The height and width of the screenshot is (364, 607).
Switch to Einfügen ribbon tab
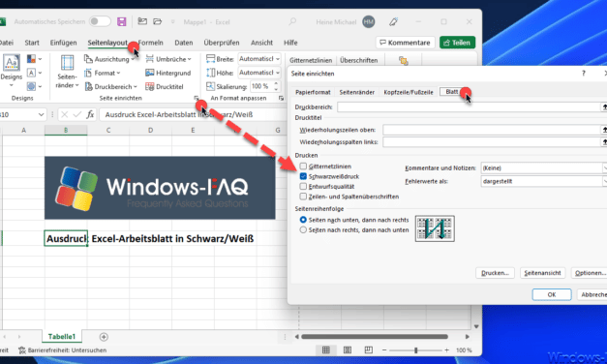(x=63, y=43)
